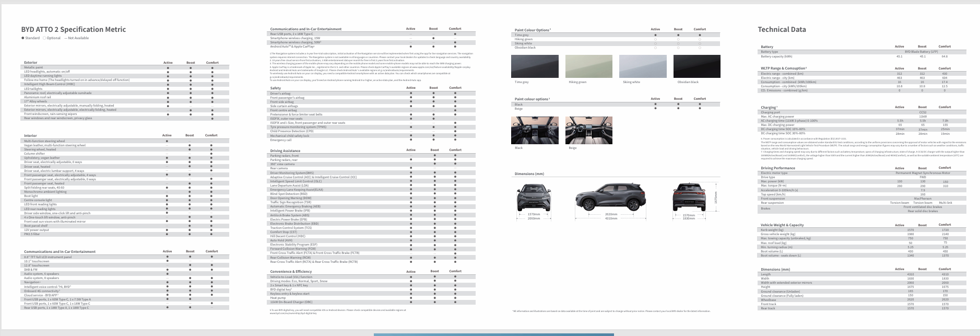The image size is (980, 336).
Task: Click the 'Charging port' row label
Action: 771,112
